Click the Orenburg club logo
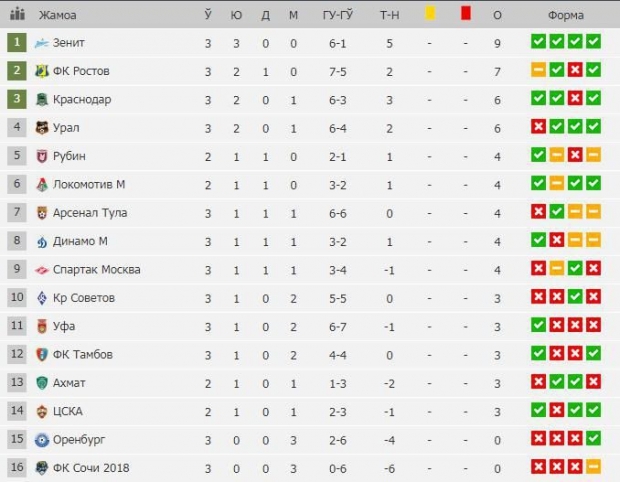620x482 pixels. pyautogui.click(x=42, y=440)
